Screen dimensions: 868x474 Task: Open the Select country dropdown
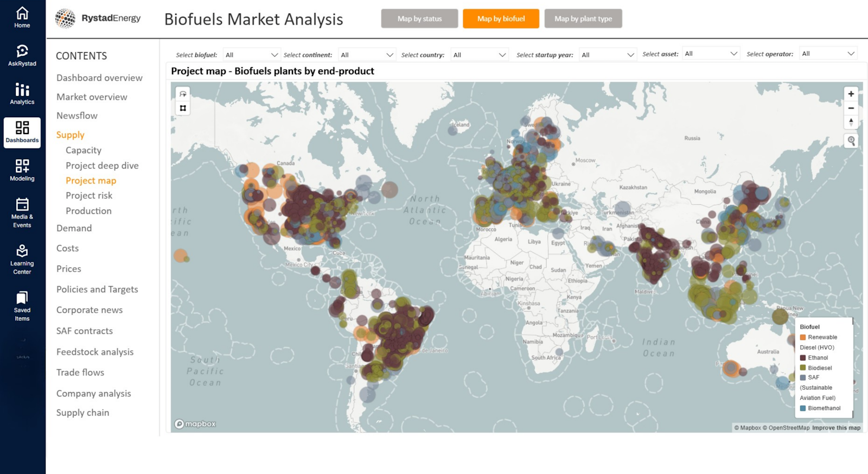coord(480,55)
